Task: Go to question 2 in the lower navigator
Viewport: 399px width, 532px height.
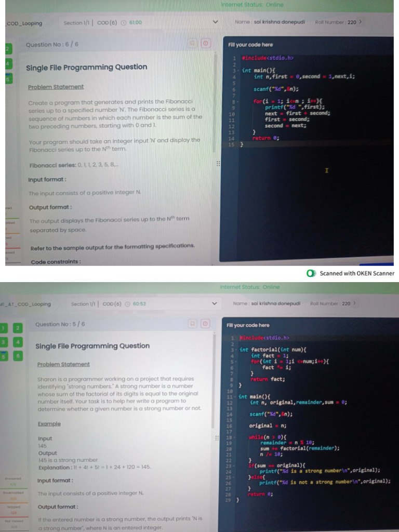Action: pos(18,328)
